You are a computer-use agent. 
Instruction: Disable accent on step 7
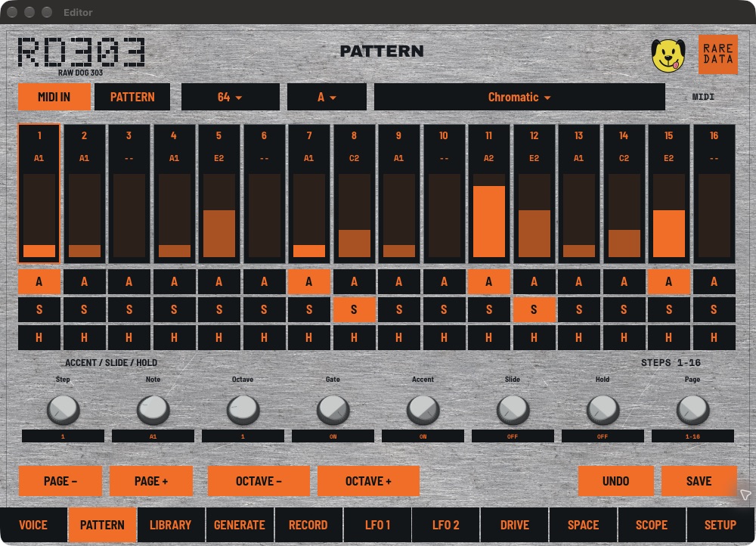(x=309, y=281)
